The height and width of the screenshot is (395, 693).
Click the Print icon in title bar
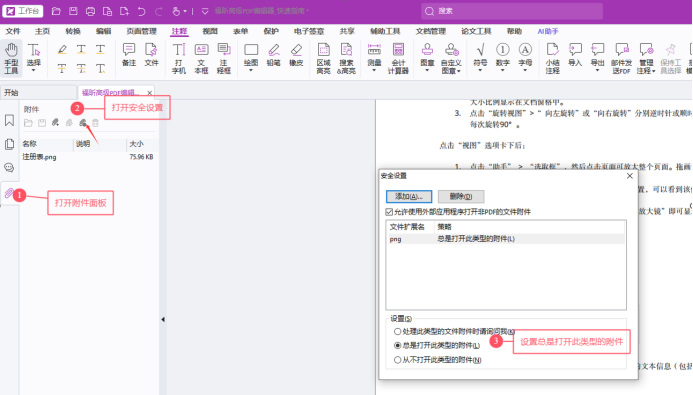(x=90, y=11)
